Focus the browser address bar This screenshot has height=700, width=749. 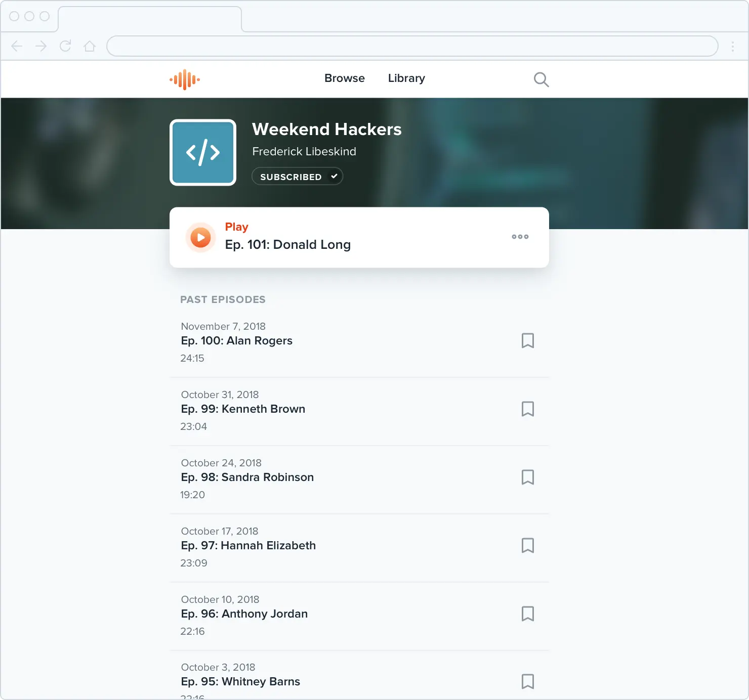point(412,47)
